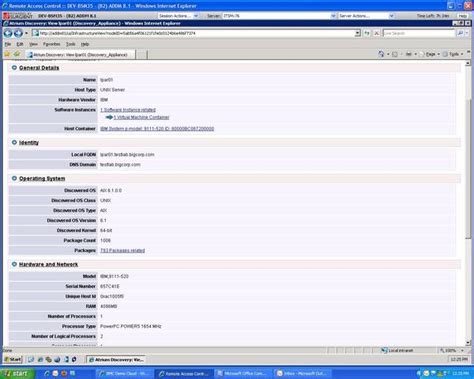Collapse the Identity section icon
Viewport: 474px width, 379px height.
pos(14,142)
